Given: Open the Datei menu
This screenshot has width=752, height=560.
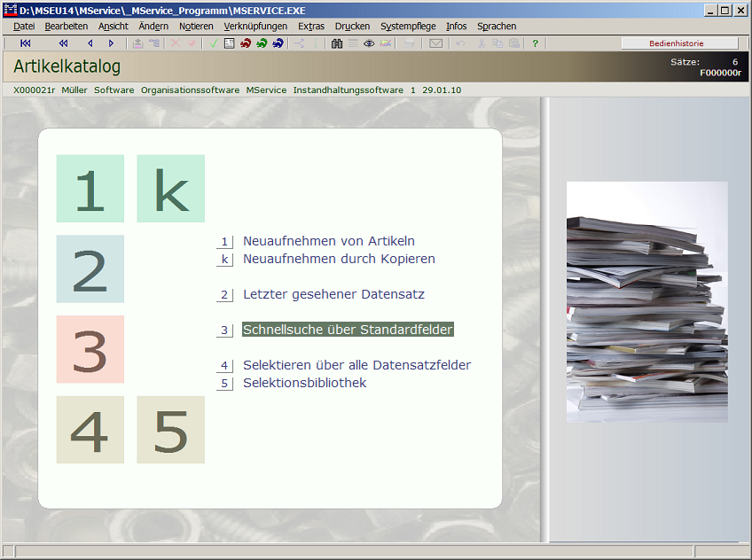Looking at the screenshot, I should click(x=24, y=27).
